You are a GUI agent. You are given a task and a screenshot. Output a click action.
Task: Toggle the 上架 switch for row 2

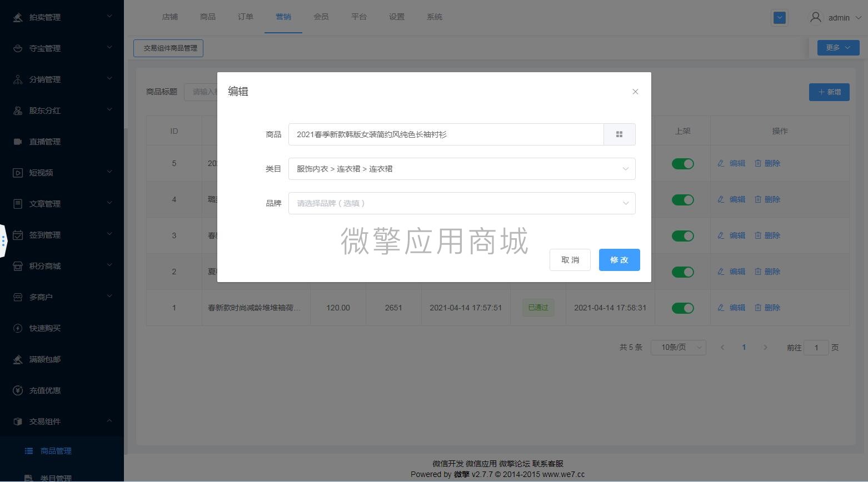point(682,272)
